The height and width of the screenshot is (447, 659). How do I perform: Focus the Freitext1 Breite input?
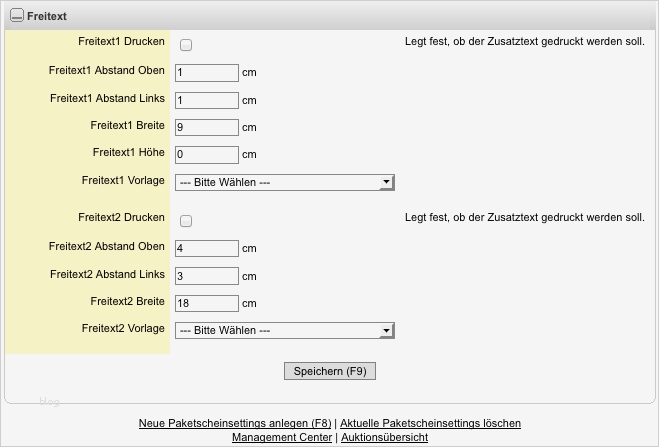tap(207, 127)
